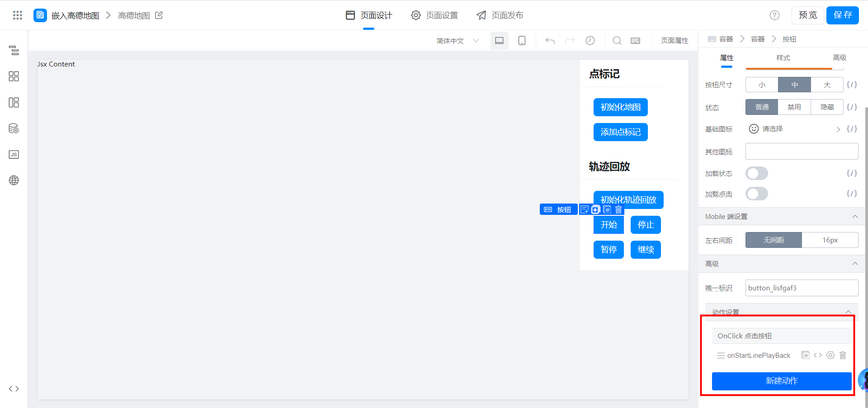Open the JS actions panel icon
This screenshot has width=868, height=408.
(14, 154)
